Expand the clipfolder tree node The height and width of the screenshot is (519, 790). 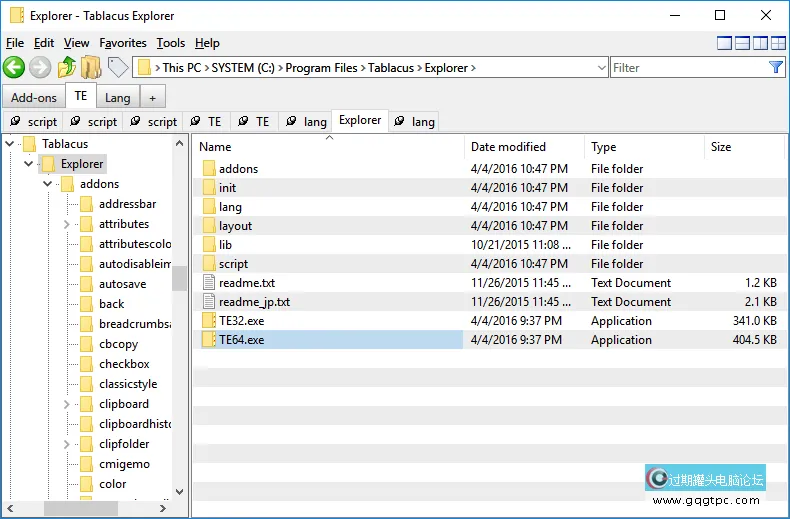pyautogui.click(x=67, y=444)
